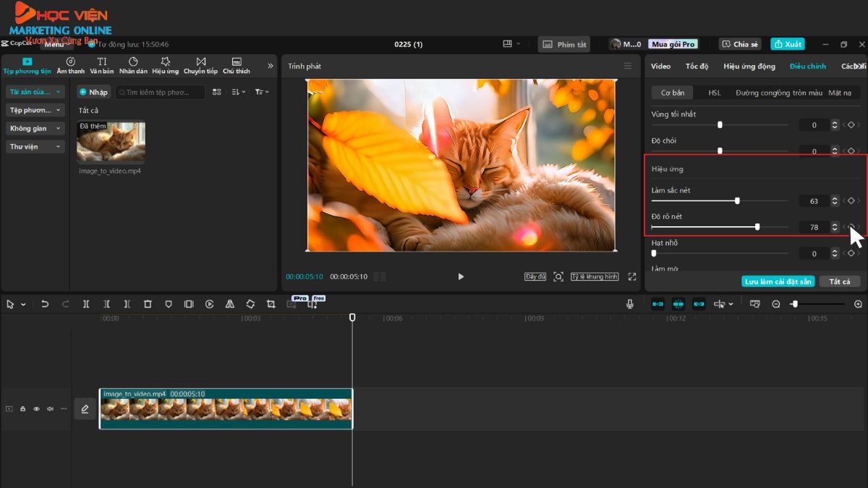868x488 pixels.
Task: Mirror the clip with the flip icon
Action: coord(230,304)
